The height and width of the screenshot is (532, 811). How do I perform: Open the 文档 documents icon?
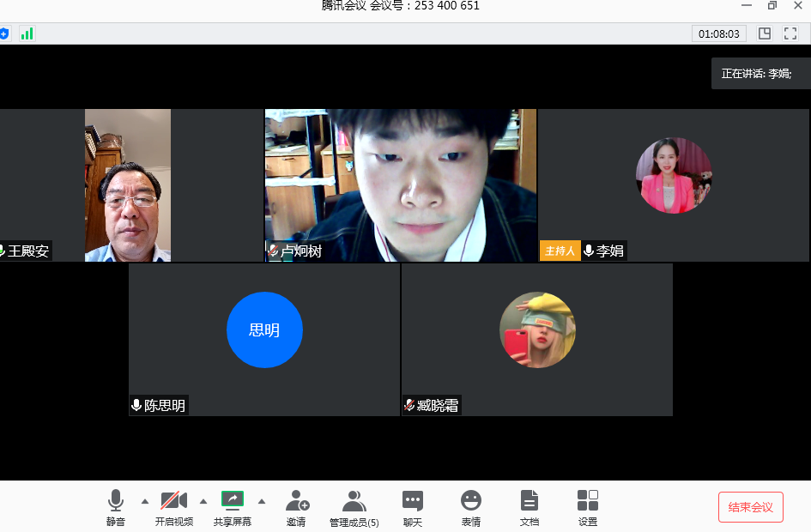(530, 506)
